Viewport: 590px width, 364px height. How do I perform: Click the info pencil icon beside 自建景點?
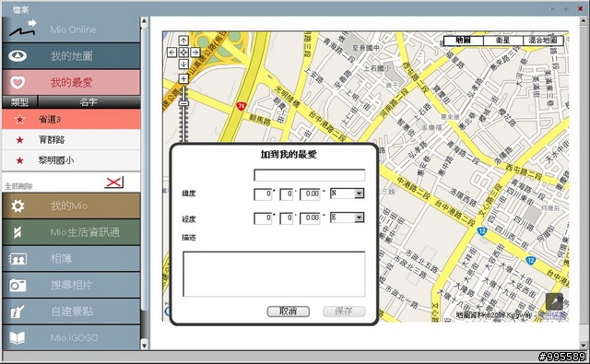(18, 311)
